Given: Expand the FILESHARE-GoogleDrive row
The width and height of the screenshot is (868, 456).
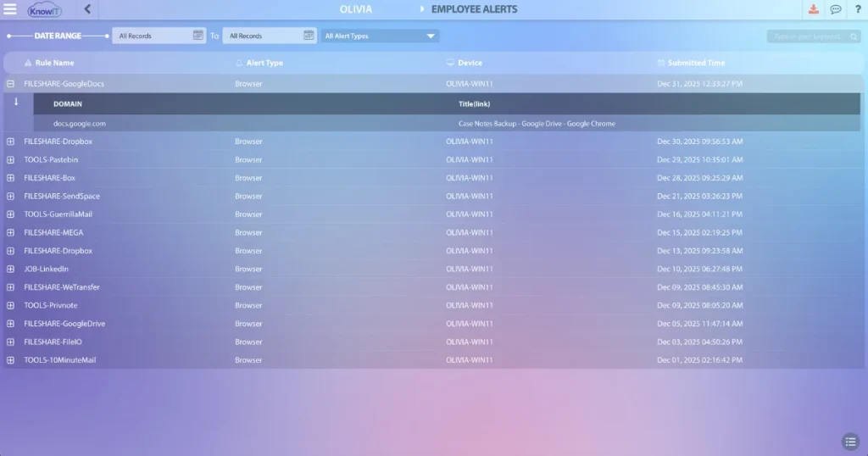Looking at the screenshot, I should pyautogui.click(x=10, y=323).
